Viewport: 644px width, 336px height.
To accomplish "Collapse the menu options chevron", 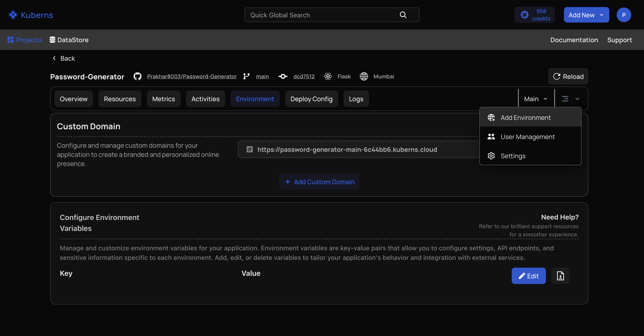I will tap(577, 99).
